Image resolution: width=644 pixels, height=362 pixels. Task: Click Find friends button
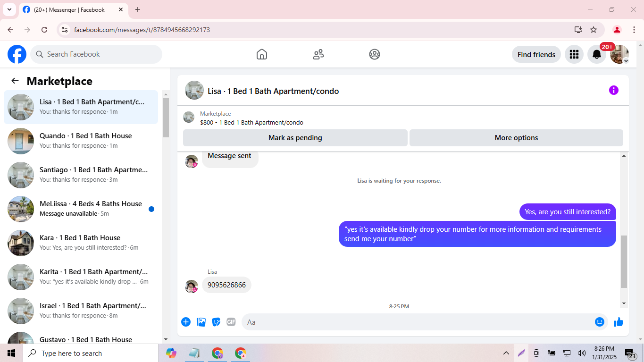[536, 54]
